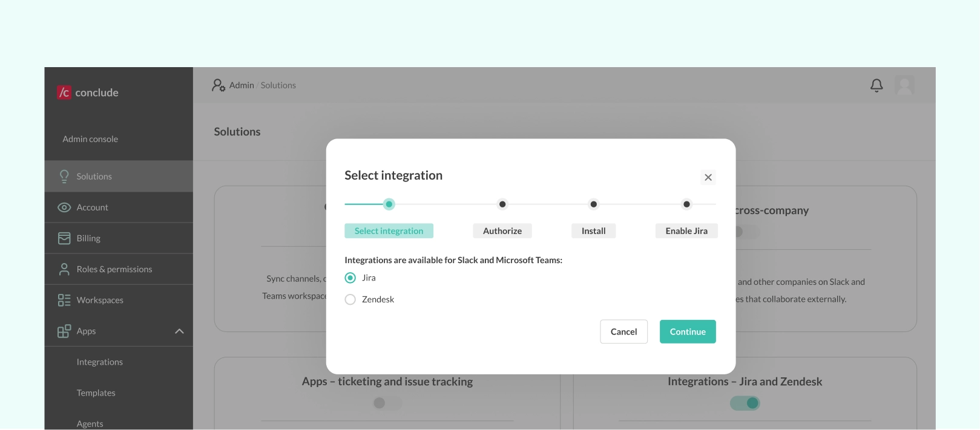Viewport: 980px width, 430px height.
Task: Click the active Select integration progress dot
Action: 389,204
